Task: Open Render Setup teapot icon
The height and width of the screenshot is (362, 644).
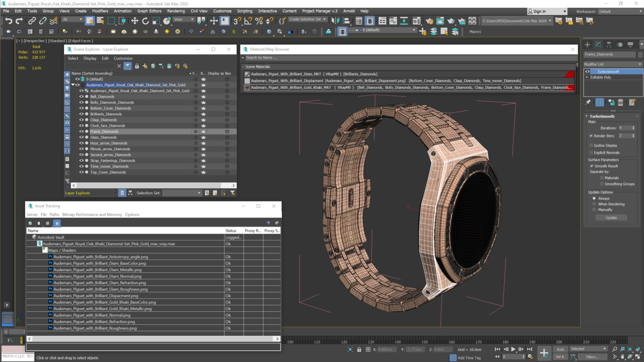Action: (x=429, y=21)
